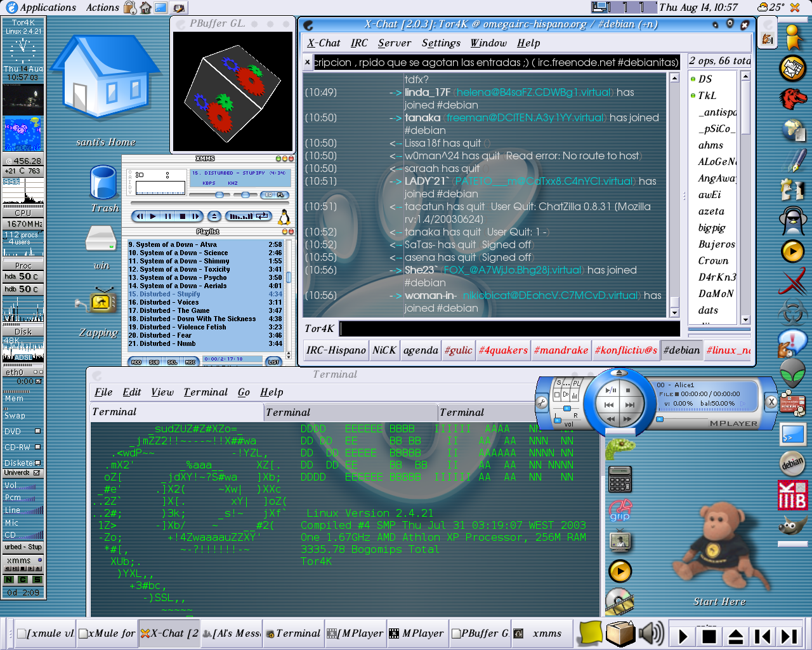The width and height of the screenshot is (812, 650).
Task: Click the XMMS eject button
Action: [214, 216]
